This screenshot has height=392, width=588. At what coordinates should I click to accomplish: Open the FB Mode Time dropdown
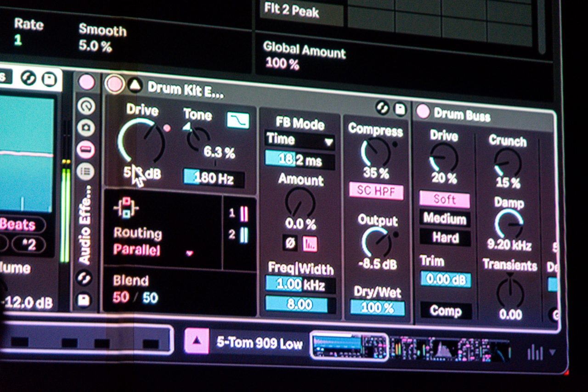point(300,140)
